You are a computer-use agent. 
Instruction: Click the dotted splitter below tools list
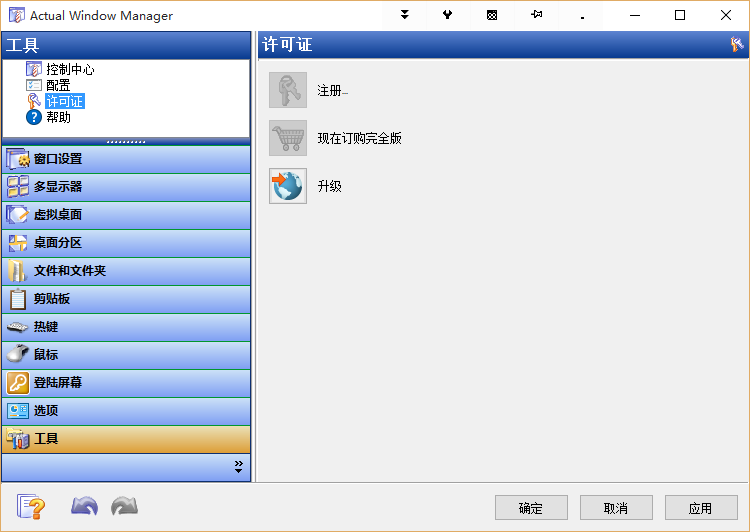126,142
